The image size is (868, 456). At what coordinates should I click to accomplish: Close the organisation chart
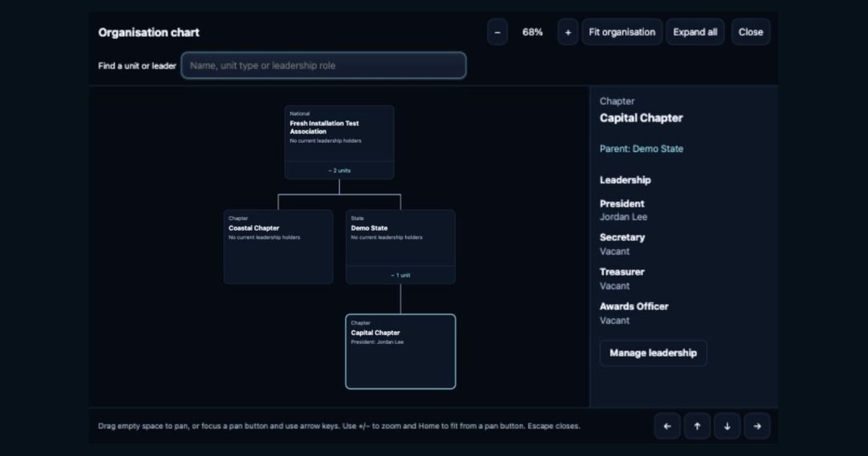(751, 32)
